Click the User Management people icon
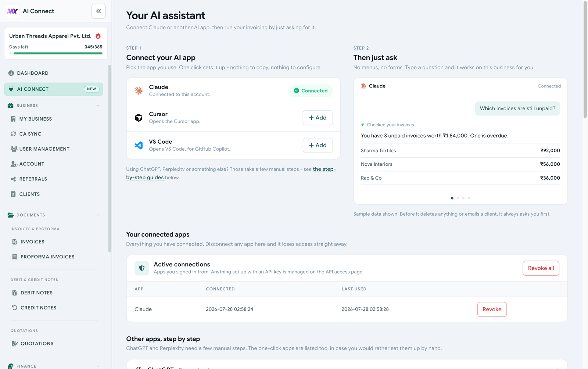This screenshot has height=369, width=588. coord(14,149)
